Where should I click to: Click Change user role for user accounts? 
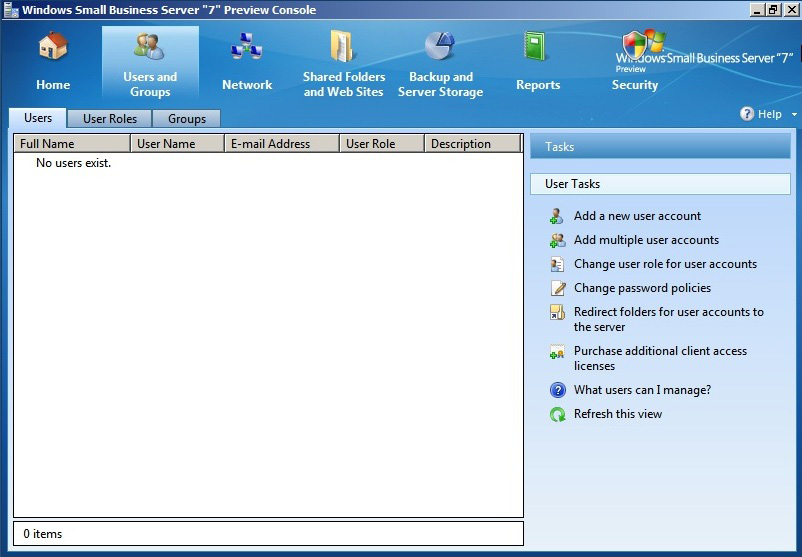(665, 264)
